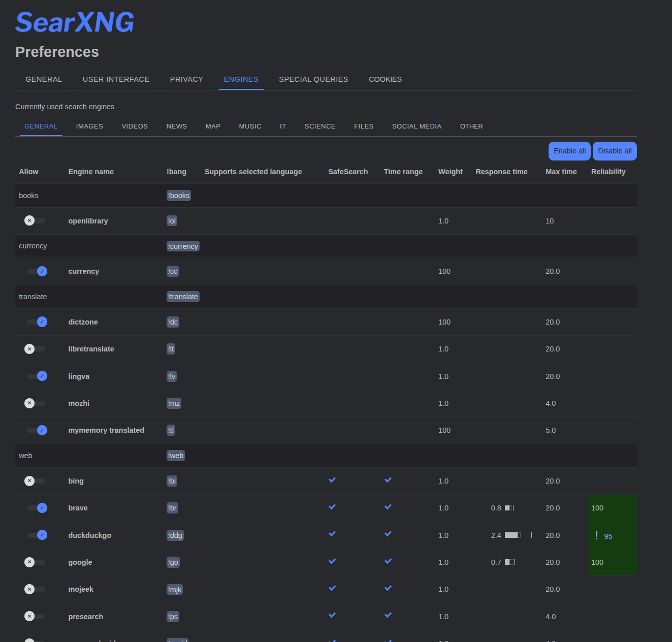
Task: Click brave SafeSearch checkmark
Action: tap(332, 507)
